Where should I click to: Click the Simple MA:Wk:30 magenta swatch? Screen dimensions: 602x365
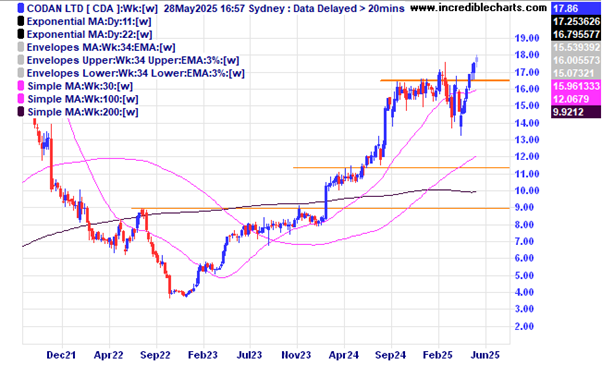(x=21, y=86)
